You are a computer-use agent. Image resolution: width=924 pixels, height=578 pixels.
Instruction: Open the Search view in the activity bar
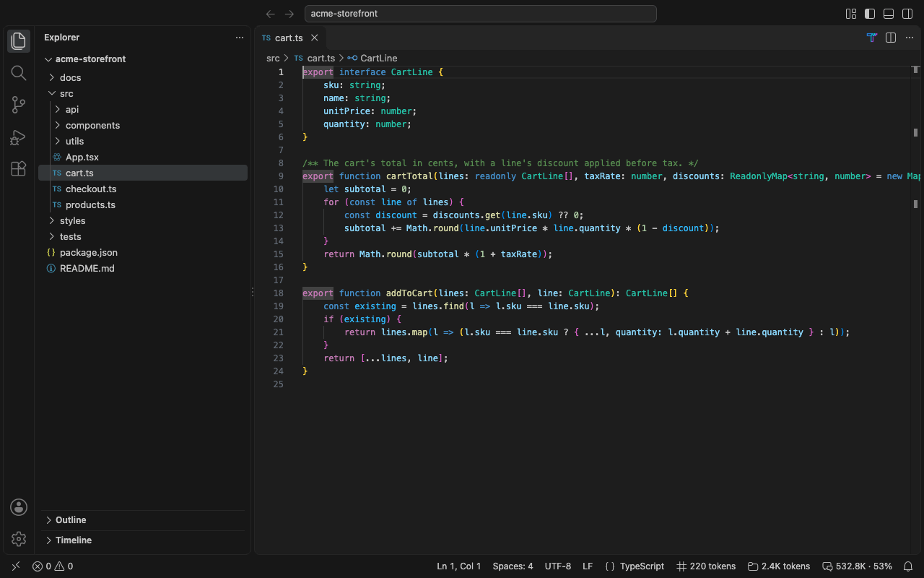click(x=19, y=73)
